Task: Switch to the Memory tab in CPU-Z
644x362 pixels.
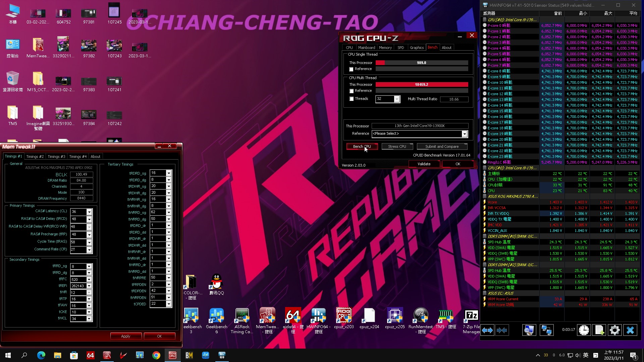Action: (x=385, y=48)
